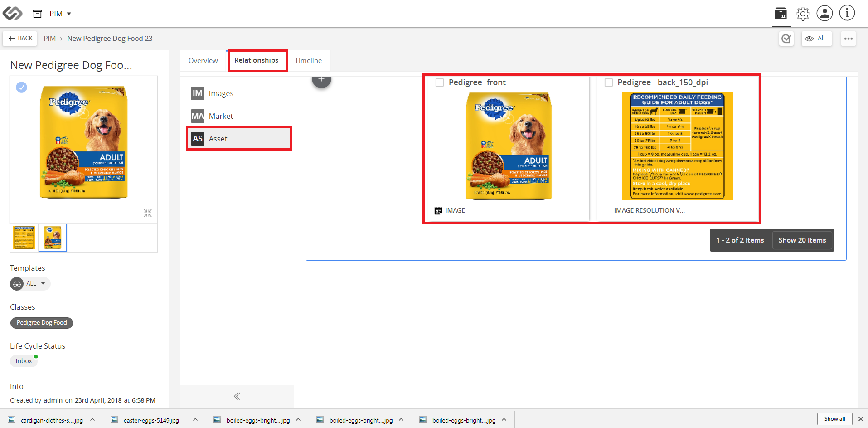
Task: Collapse image preview with shrink arrows icon
Action: [148, 213]
